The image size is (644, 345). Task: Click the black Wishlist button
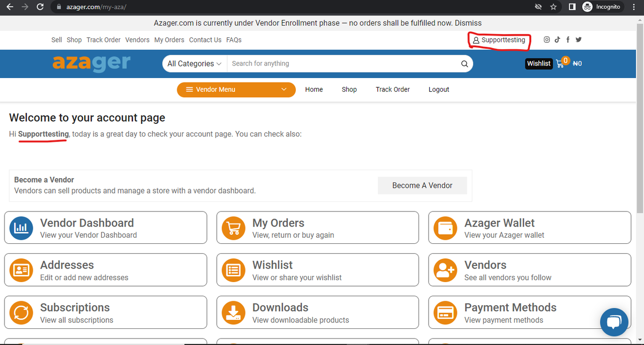click(x=539, y=63)
